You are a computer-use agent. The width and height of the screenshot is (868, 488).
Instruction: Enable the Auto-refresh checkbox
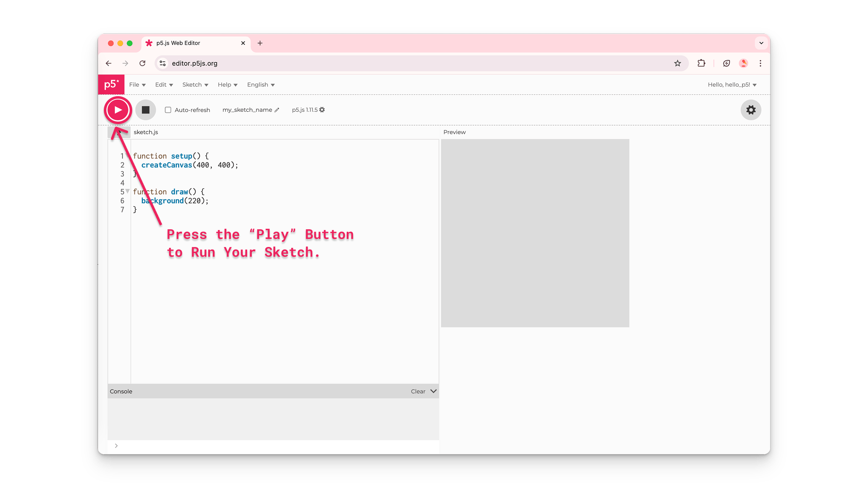coord(168,110)
